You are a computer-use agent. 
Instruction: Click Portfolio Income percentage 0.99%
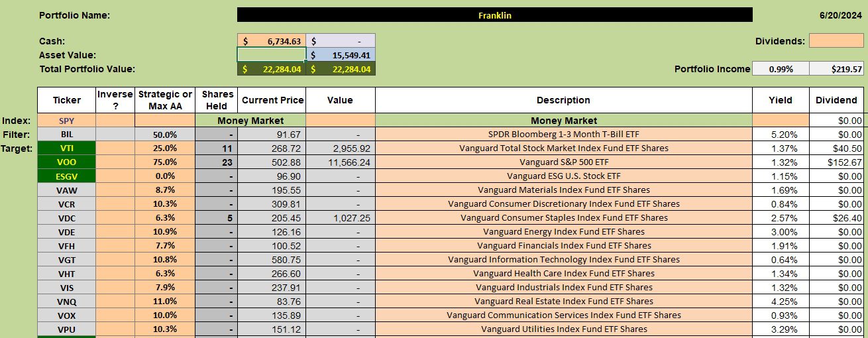click(x=781, y=69)
